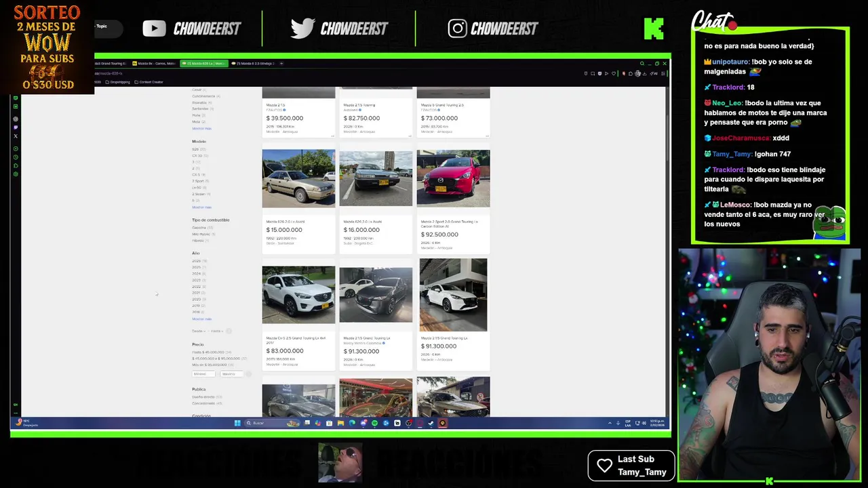Click the $39.500.000 Mazda 2 listing price
Viewport: 868px width, 488px height.
point(285,118)
